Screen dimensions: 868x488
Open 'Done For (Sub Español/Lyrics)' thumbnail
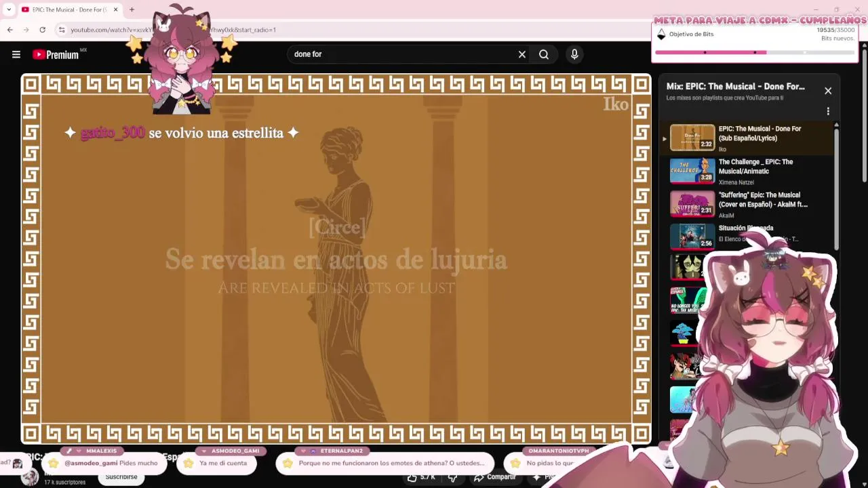coord(692,138)
